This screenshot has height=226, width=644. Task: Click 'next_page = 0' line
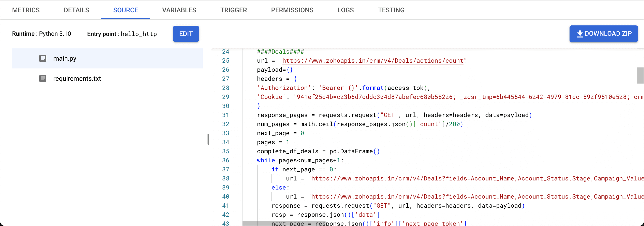280,133
